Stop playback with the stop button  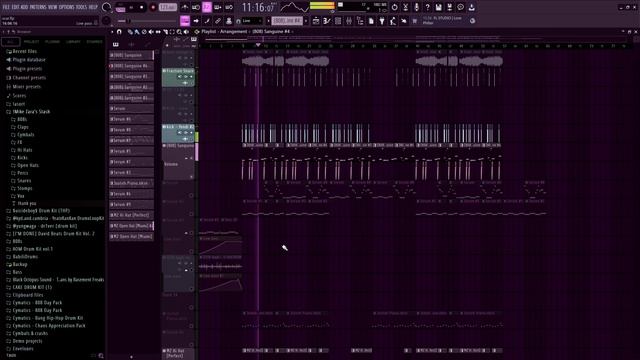(142, 7)
